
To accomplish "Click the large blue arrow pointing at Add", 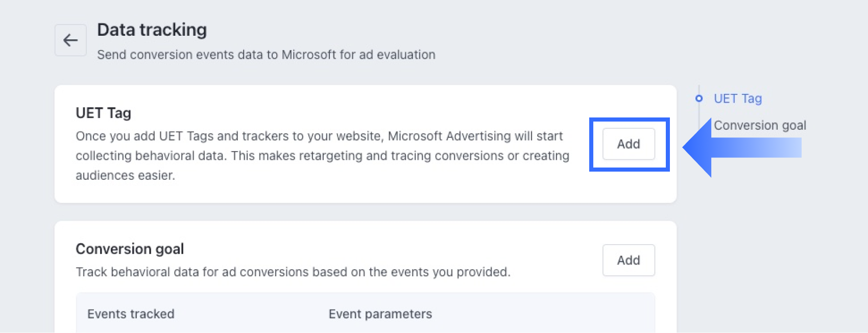I will click(740, 148).
